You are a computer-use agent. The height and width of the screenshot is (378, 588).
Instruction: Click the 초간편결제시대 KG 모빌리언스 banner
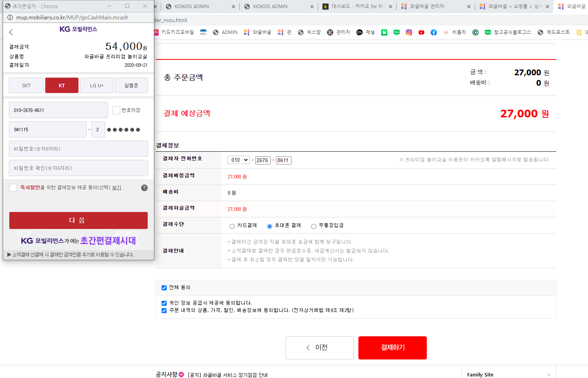coord(78,241)
